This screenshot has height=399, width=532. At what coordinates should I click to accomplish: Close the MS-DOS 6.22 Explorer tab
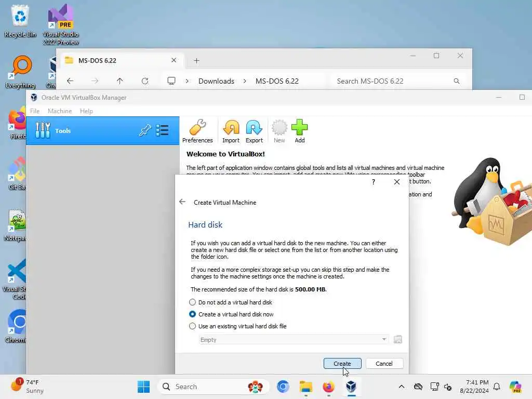174,60
